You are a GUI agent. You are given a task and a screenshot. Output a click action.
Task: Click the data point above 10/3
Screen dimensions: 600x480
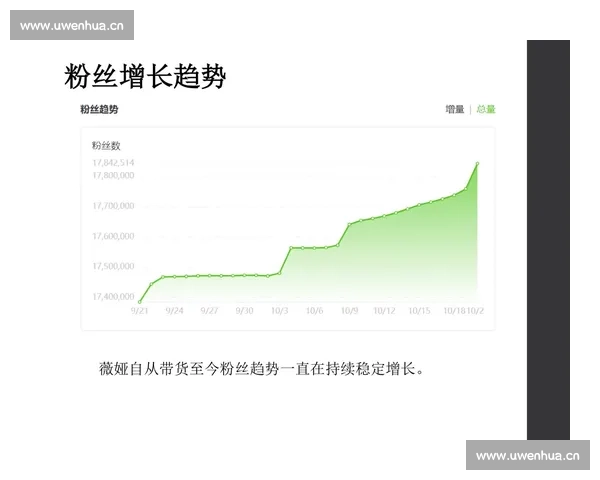point(280,273)
